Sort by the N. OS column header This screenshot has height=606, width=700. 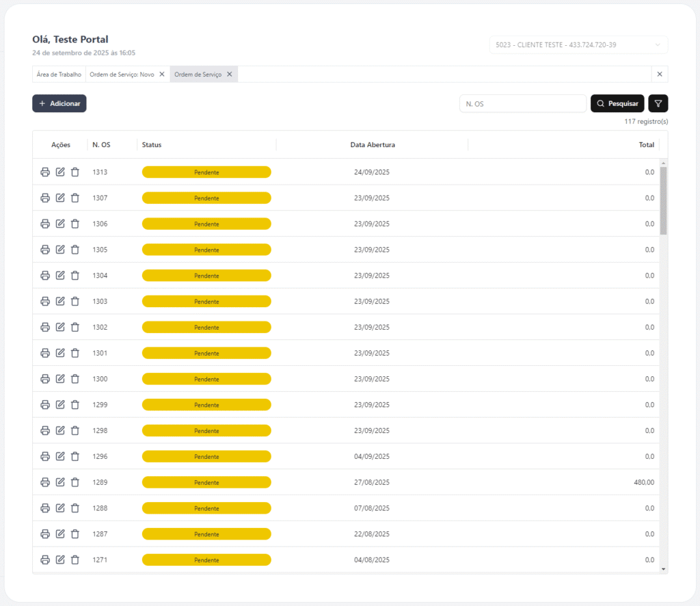click(101, 145)
